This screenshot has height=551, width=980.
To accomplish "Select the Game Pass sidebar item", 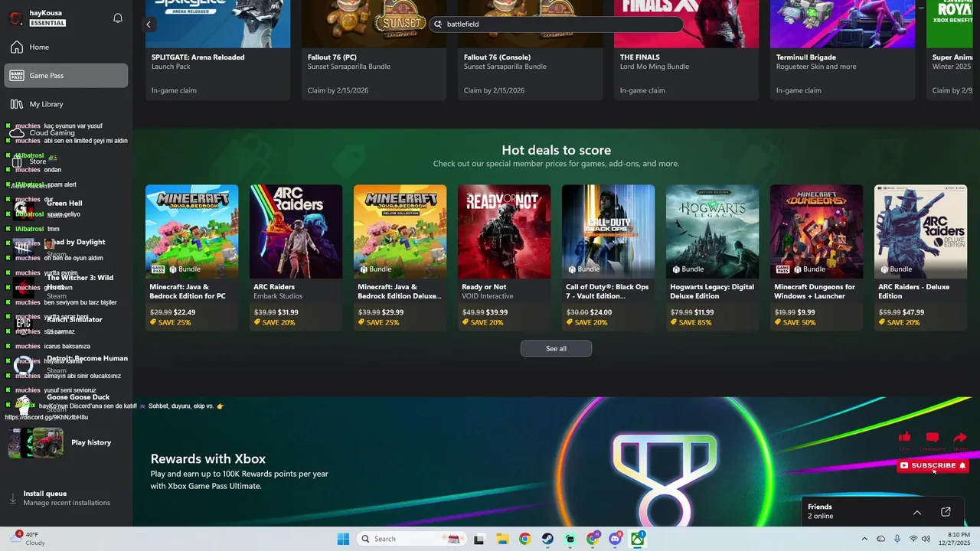I will (x=67, y=76).
